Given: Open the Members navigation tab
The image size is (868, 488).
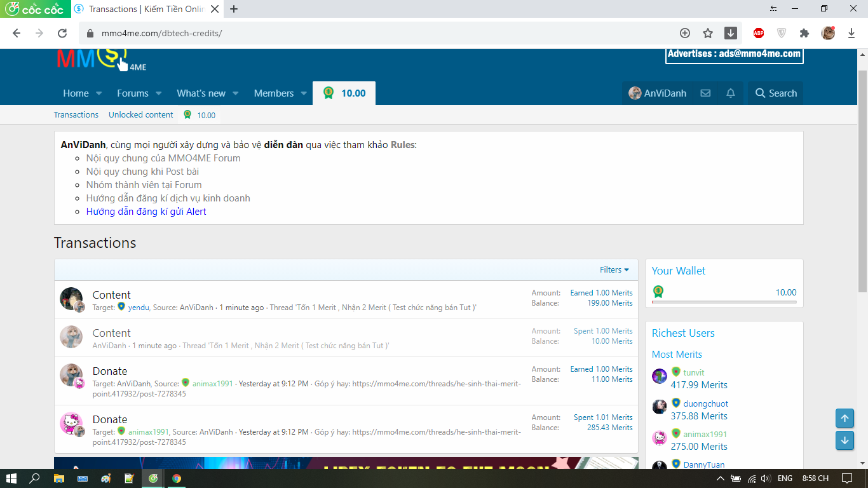Looking at the screenshot, I should (x=274, y=93).
